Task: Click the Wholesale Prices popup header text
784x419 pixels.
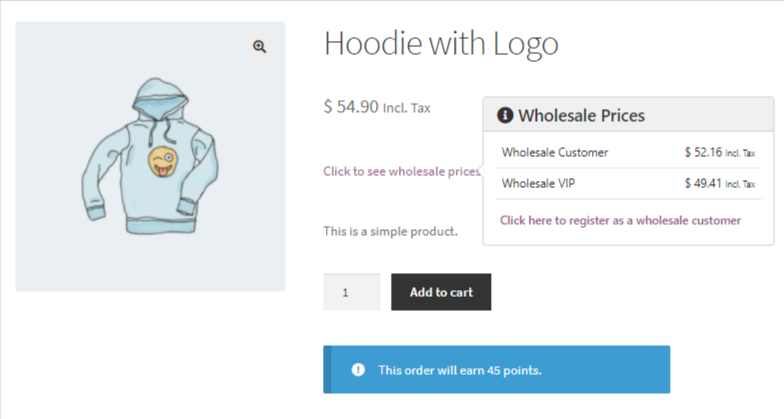Action: click(x=581, y=116)
